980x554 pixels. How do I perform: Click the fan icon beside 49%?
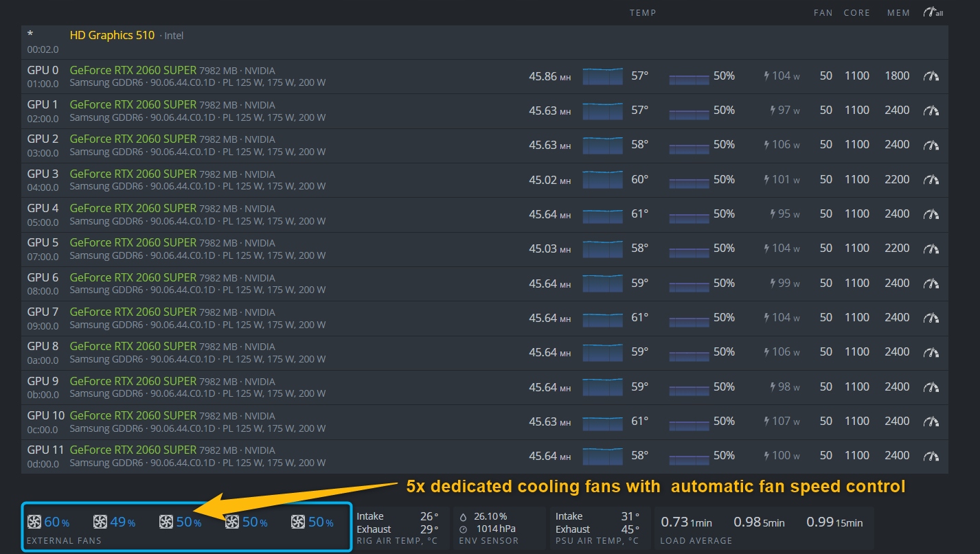click(100, 522)
